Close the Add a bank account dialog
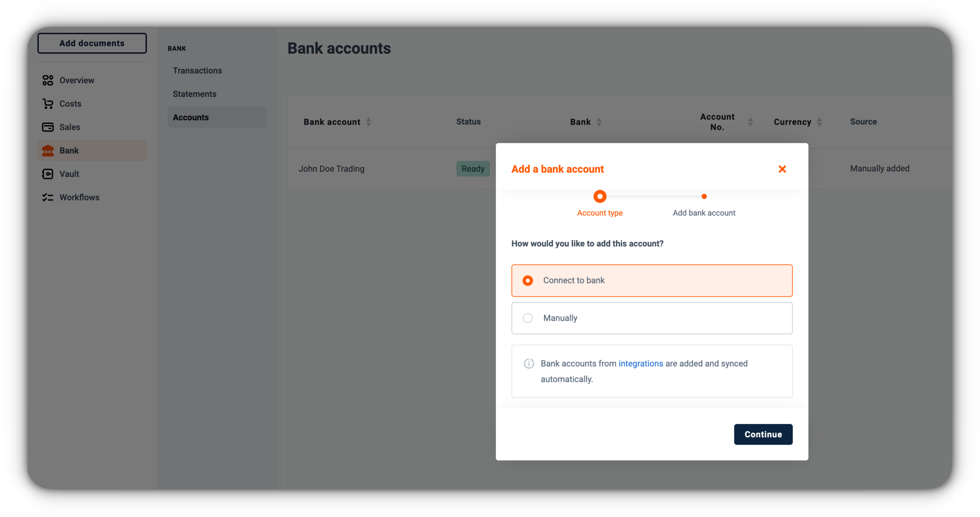 [x=782, y=169]
